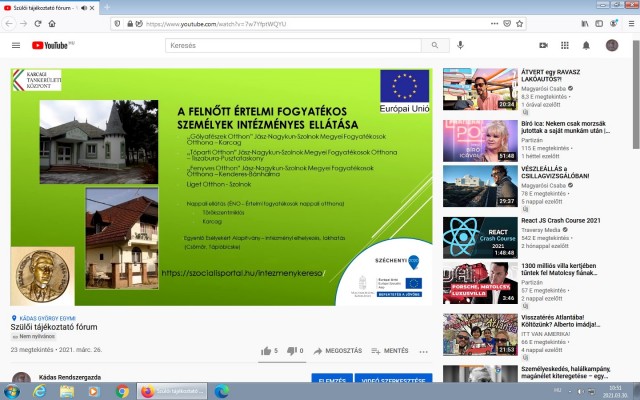The height and width of the screenshot is (400, 640).
Task: Go back with Firefox back arrow
Action: coord(9,24)
